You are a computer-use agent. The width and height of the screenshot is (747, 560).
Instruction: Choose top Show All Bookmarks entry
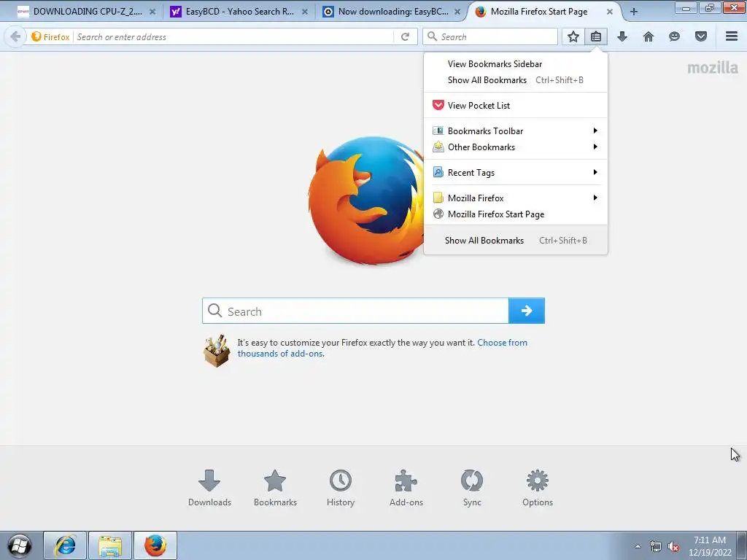(x=516, y=80)
